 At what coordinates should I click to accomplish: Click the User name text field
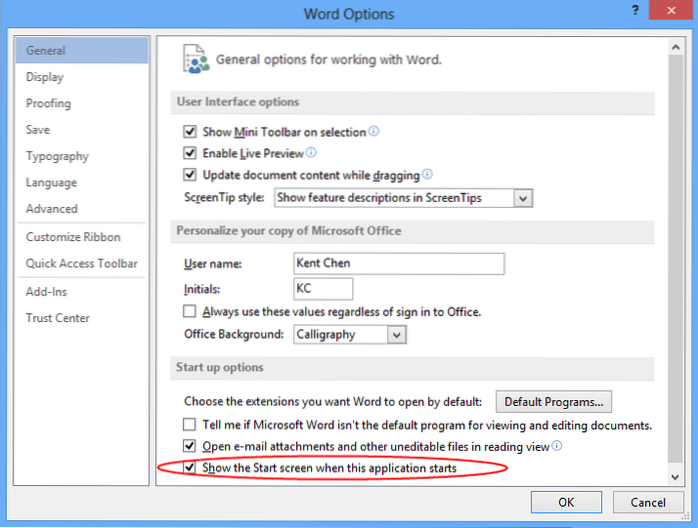[x=398, y=264]
